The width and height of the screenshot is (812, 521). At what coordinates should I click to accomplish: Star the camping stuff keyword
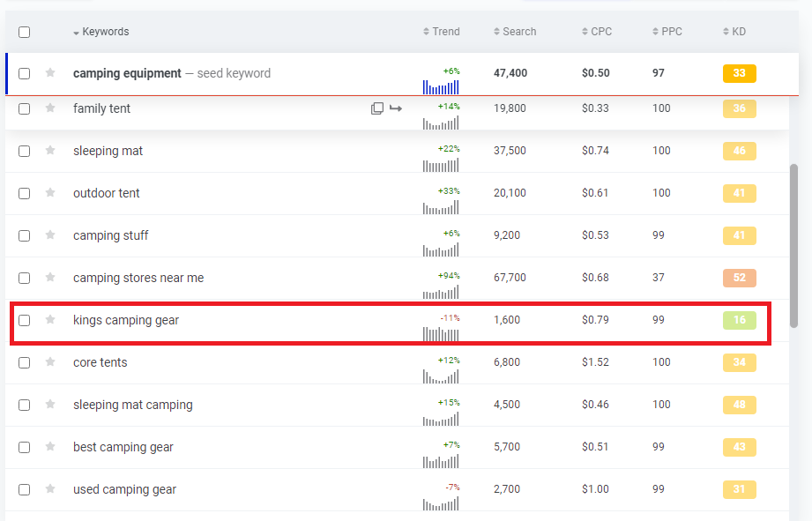click(x=50, y=235)
